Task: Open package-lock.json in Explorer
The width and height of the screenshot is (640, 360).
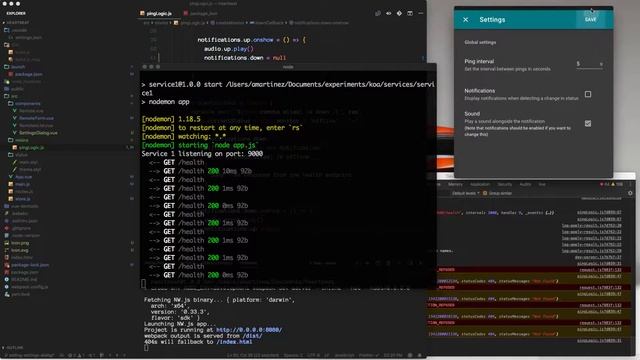Action: (30, 265)
